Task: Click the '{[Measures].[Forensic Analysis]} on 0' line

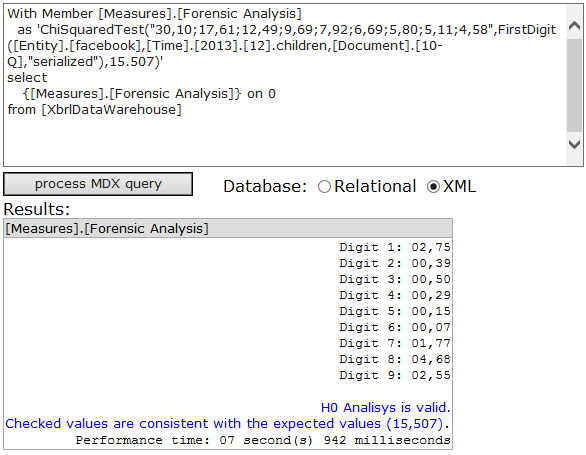Action: coord(149,94)
